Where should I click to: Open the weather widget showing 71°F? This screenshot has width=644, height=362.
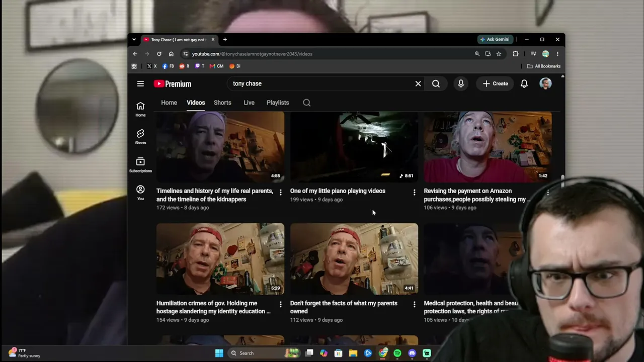24,353
